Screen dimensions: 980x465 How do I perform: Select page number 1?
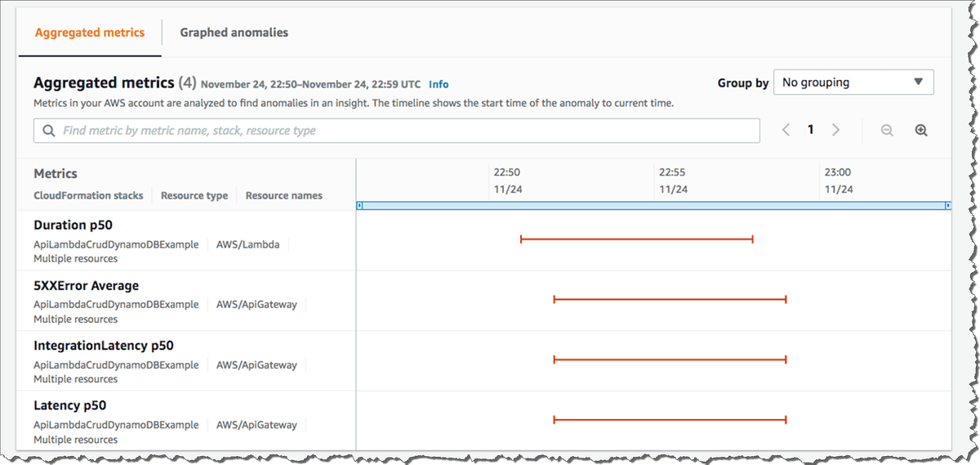(x=811, y=130)
